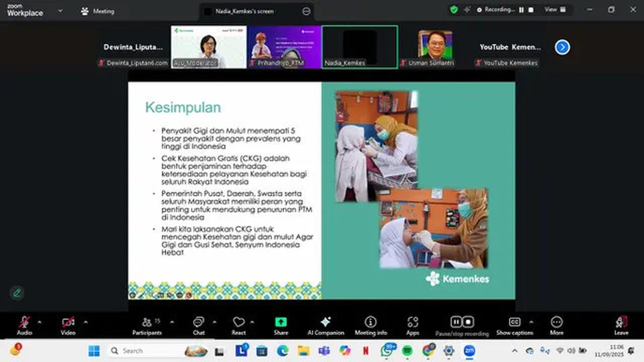The width and height of the screenshot is (644, 362).
Task: Open the Windows Start menu
Action: pyautogui.click(x=94, y=350)
